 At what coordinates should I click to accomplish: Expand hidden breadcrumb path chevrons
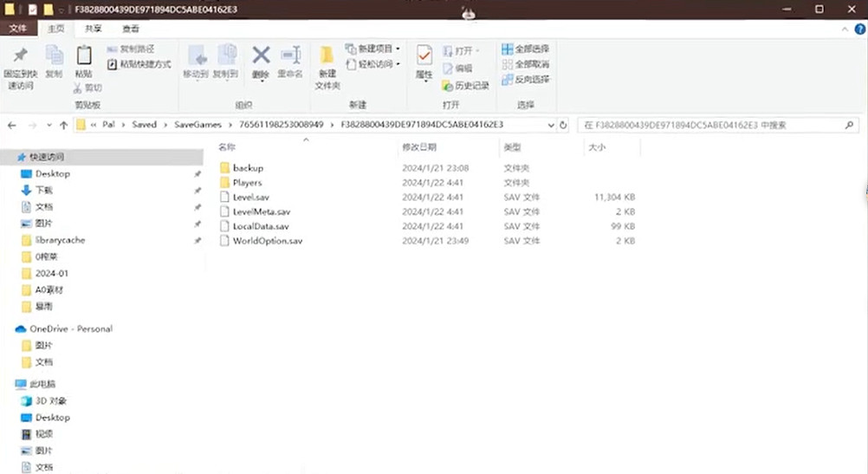tap(94, 125)
